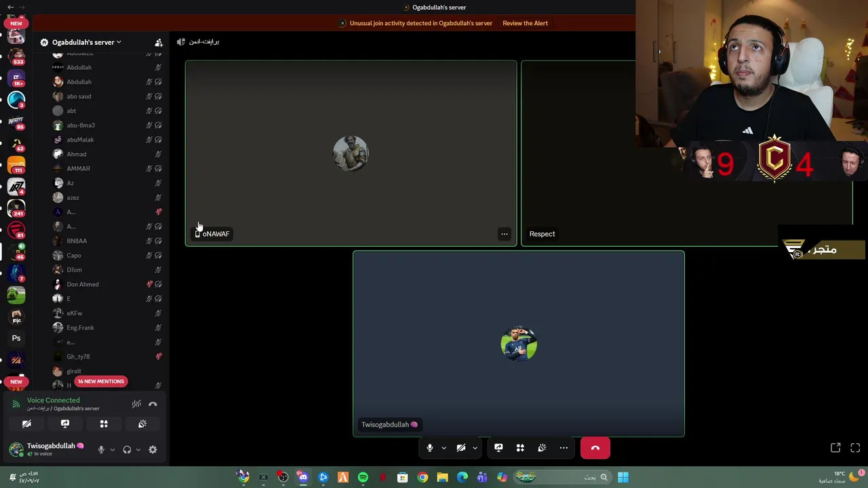Viewport: 868px width, 488px height.
Task: Select member abu-8ma3 in list
Action: 107,125
